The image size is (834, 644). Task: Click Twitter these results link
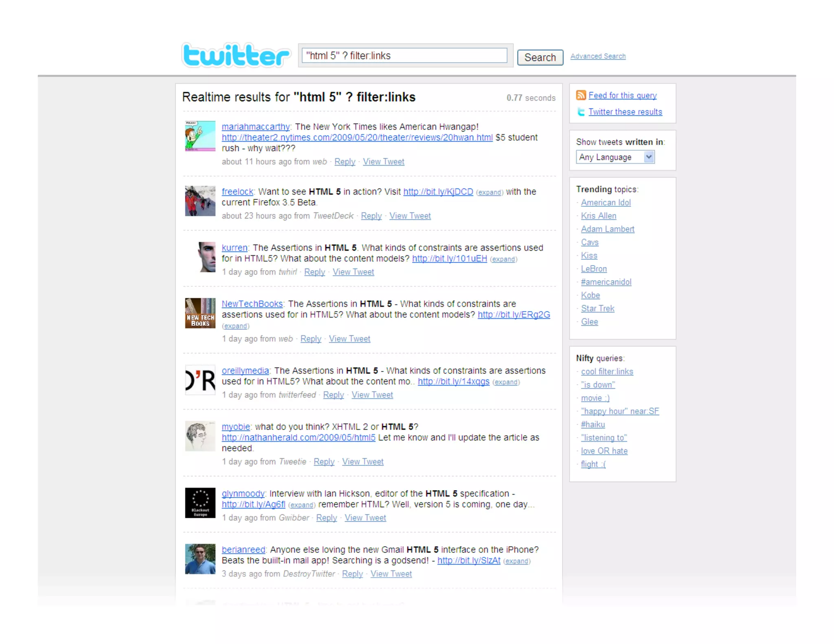[625, 112]
